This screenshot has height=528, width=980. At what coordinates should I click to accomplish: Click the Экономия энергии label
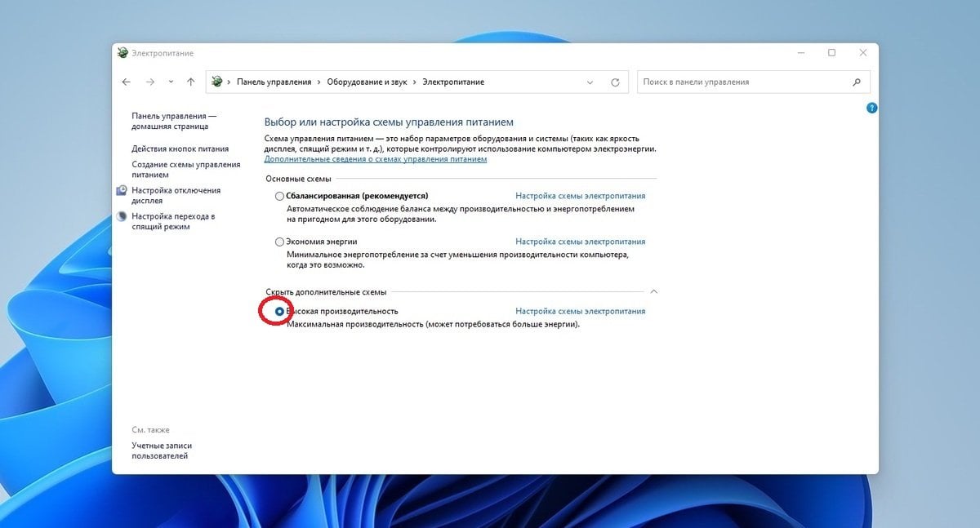(322, 242)
